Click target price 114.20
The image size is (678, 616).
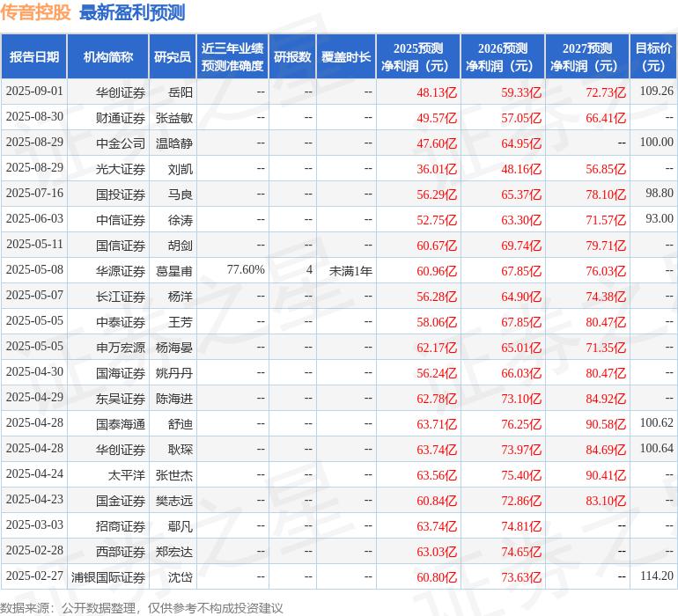pyautogui.click(x=656, y=576)
